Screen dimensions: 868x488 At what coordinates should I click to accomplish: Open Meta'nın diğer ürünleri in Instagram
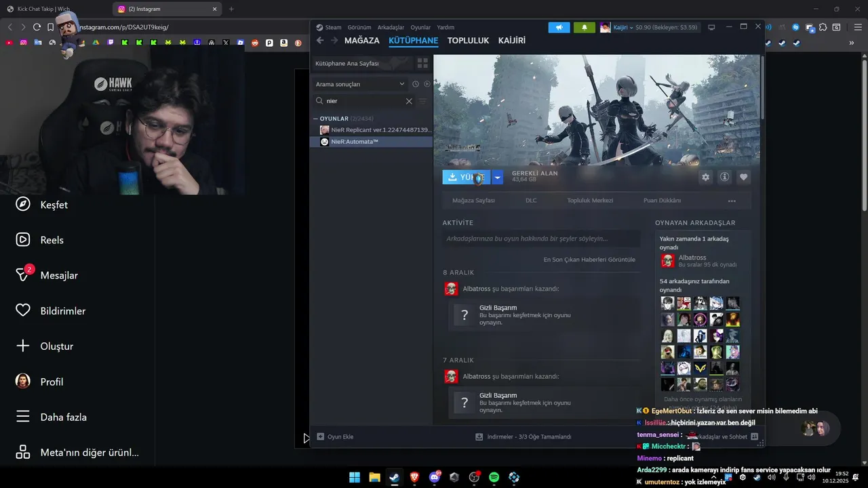(77, 452)
